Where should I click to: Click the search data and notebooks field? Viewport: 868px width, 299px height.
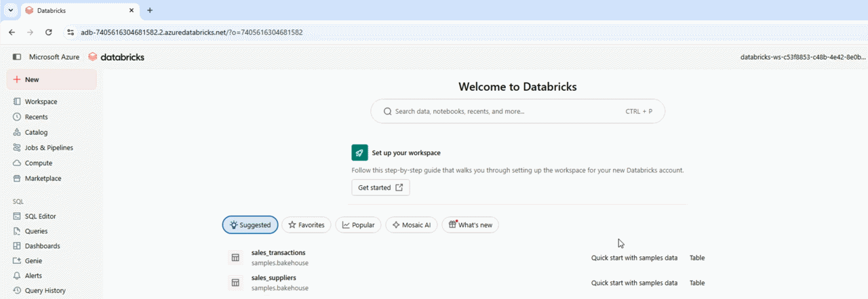click(x=517, y=111)
